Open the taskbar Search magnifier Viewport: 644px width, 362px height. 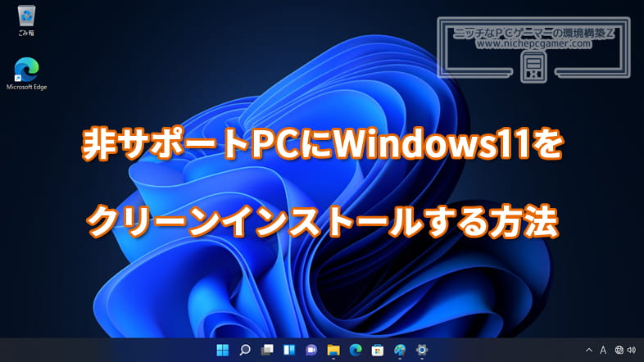pyautogui.click(x=245, y=350)
